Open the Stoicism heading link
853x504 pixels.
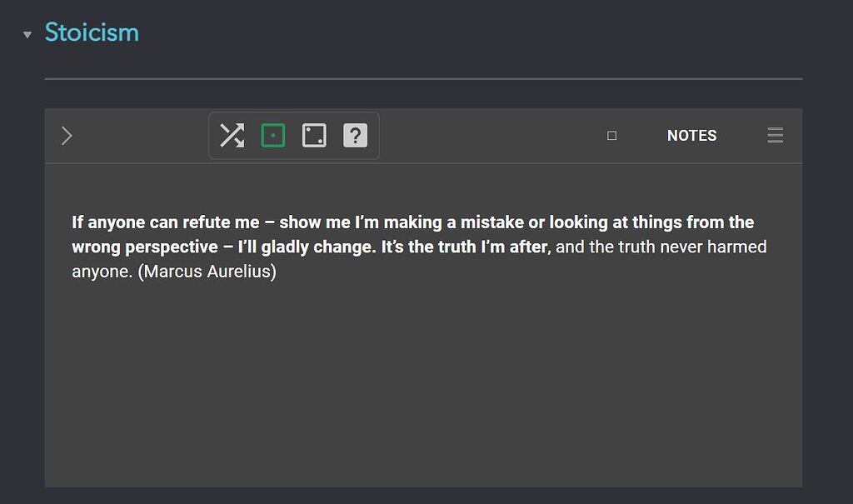click(x=92, y=32)
